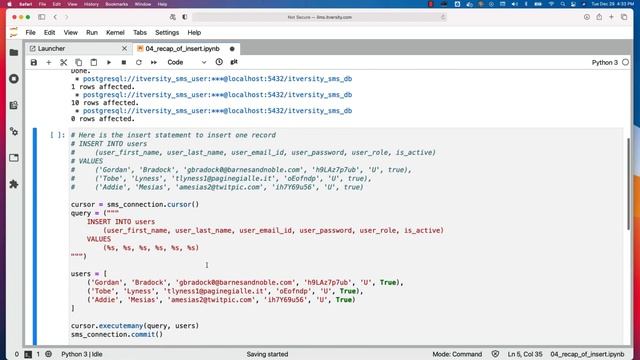The height and width of the screenshot is (360, 640).
Task: Insert a cell below with plus icon
Action: (x=49, y=62)
